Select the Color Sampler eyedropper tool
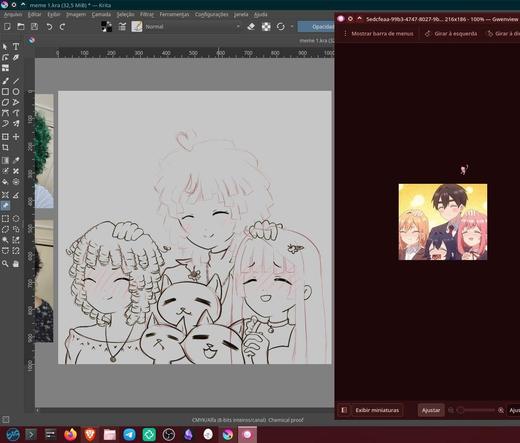This screenshot has width=520, height=443. [16, 160]
